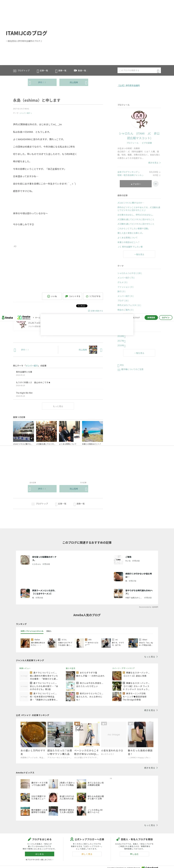Click the Ameba 20th Anniversary logo

click(24, 317)
